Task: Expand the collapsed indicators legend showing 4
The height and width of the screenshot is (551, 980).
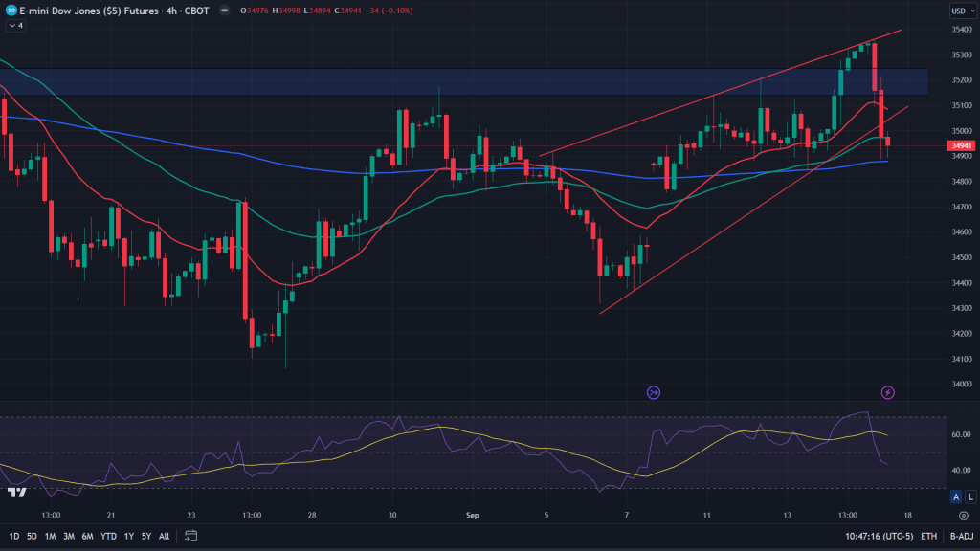Action: tap(15, 26)
